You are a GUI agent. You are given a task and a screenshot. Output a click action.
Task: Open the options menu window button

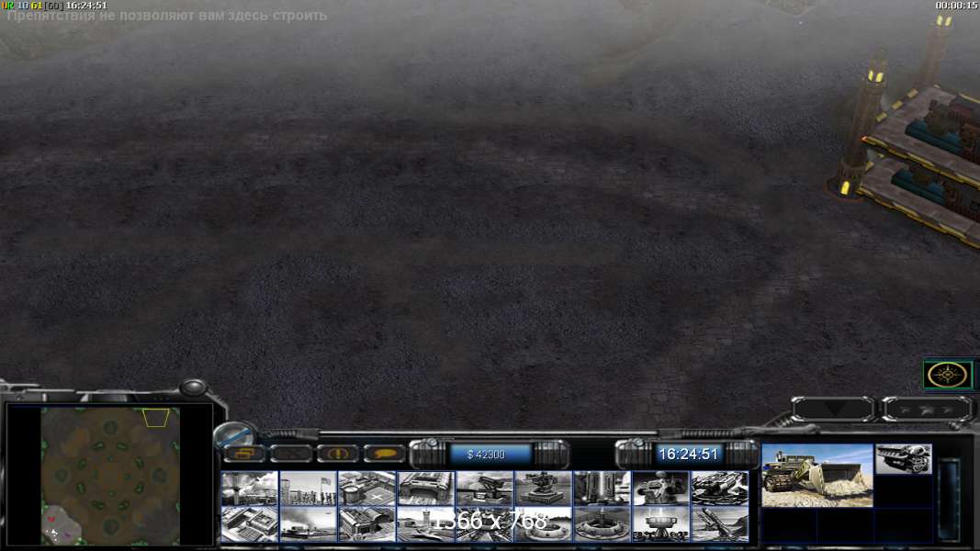click(x=243, y=455)
